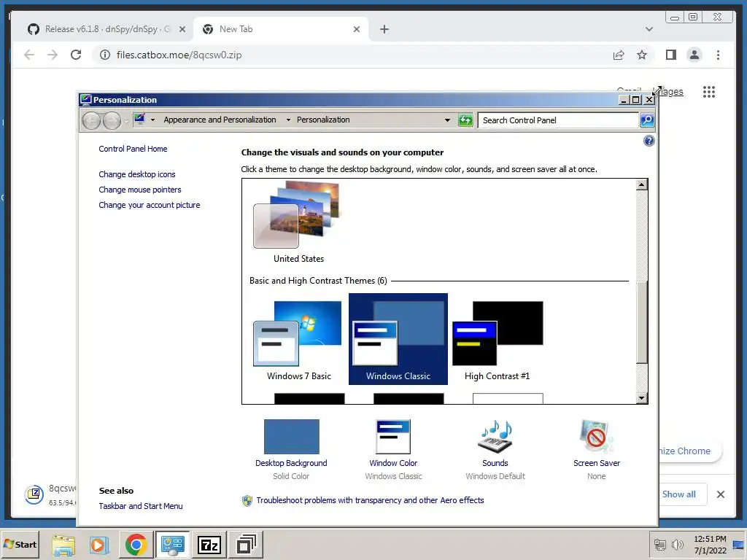Open Chrome profile avatar
This screenshot has width=747, height=560.
click(x=694, y=55)
